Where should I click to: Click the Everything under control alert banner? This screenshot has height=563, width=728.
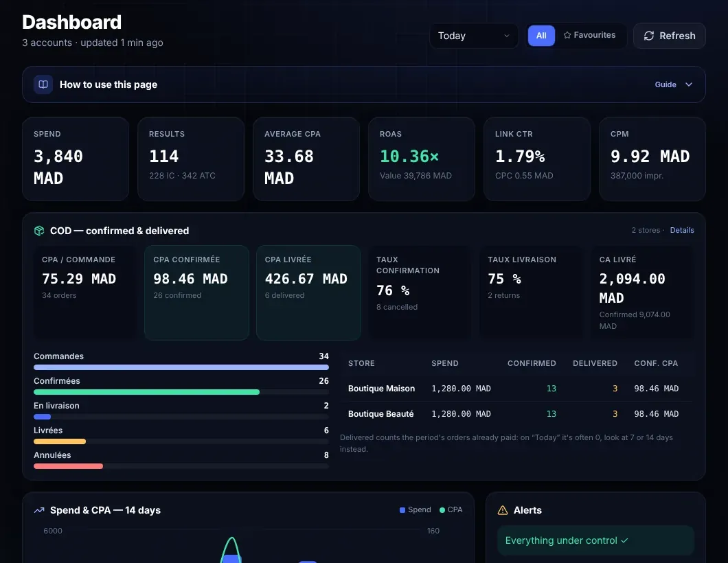click(x=595, y=540)
